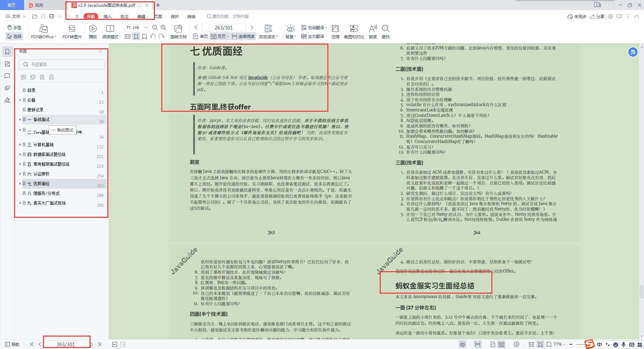Click the JavaGuide link in the document
The width and height of the screenshot is (644, 349).
pos(258,77)
